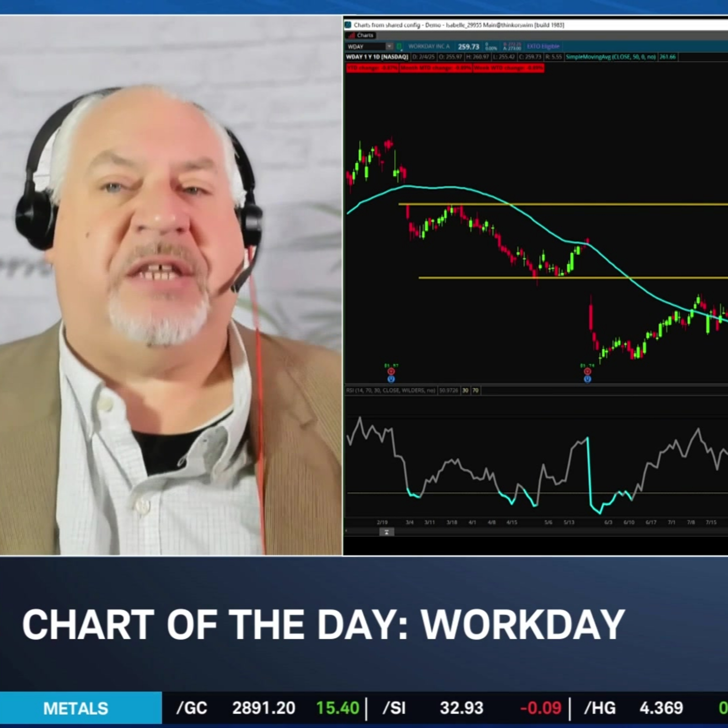The width and height of the screenshot is (728, 728).
Task: Click the R: 5.55 range value
Action: click(554, 57)
